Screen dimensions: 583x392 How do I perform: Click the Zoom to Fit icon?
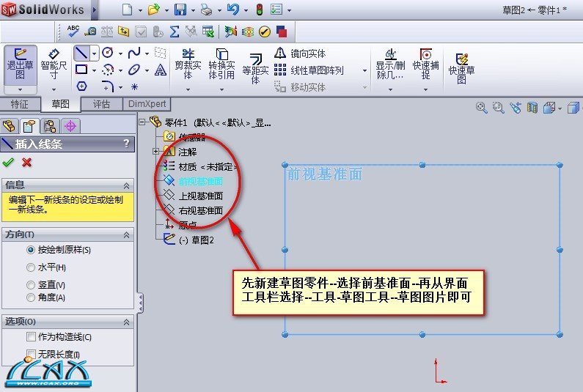(x=482, y=108)
